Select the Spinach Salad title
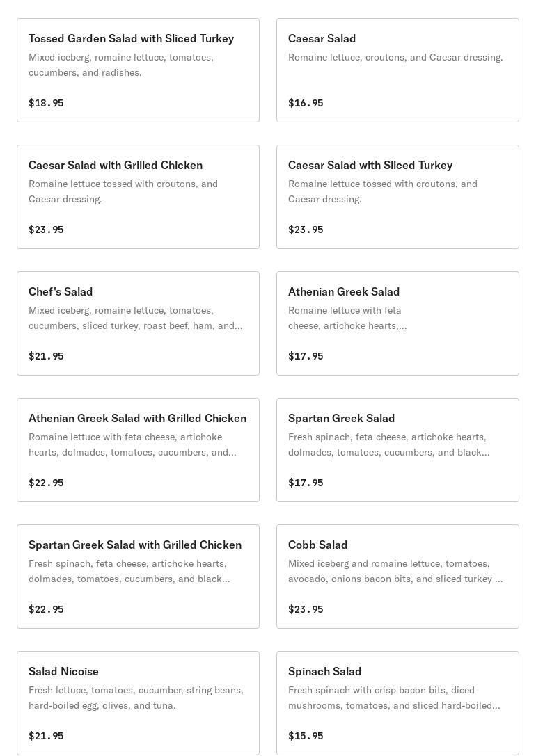 (x=324, y=672)
